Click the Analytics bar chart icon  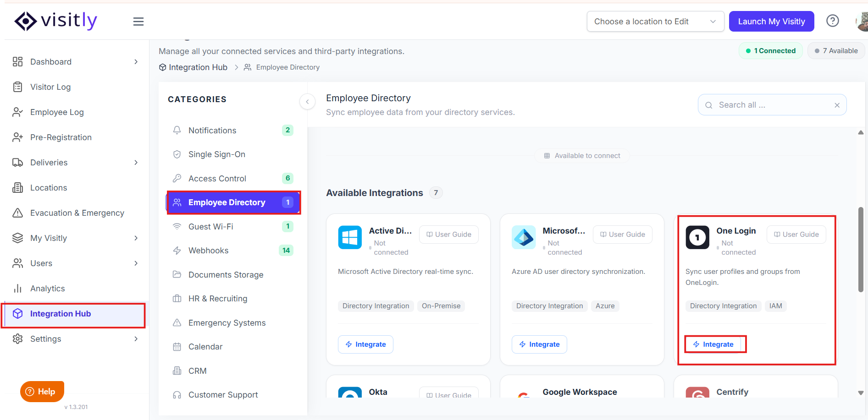(x=17, y=289)
